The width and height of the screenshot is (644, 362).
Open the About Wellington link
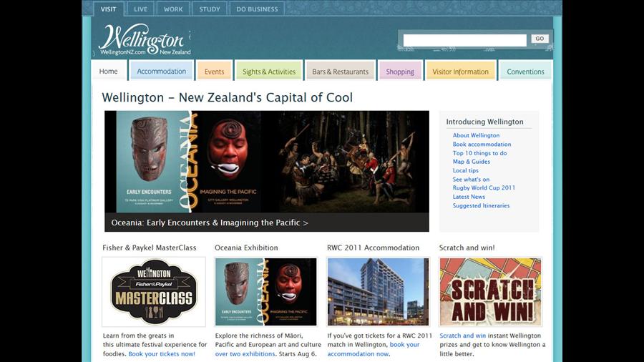[476, 135]
